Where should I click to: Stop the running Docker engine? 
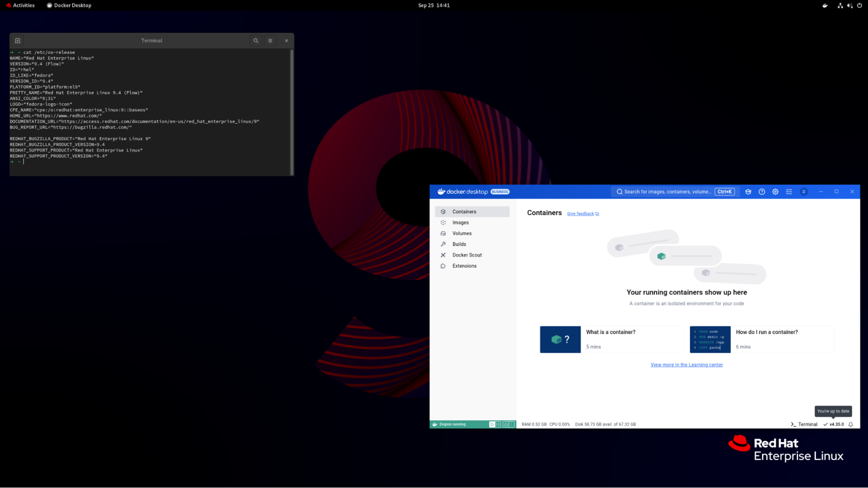506,424
